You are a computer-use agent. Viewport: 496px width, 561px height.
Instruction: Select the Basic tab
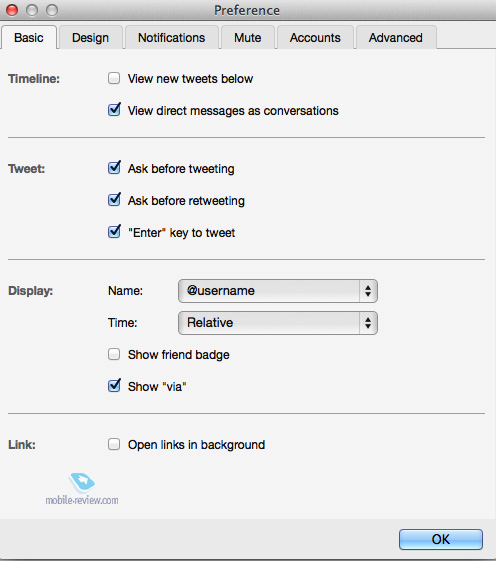coord(29,38)
